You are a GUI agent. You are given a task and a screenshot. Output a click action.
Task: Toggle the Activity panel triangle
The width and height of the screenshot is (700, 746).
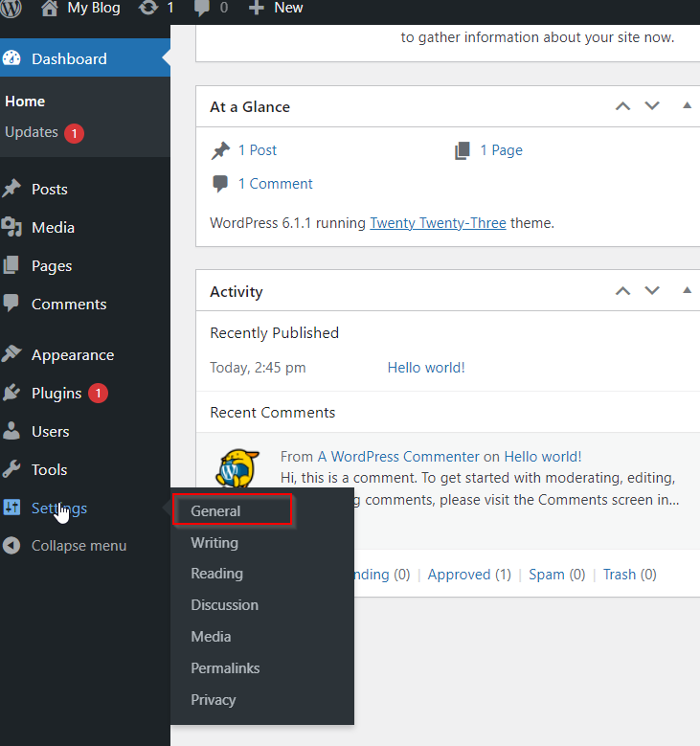687,290
